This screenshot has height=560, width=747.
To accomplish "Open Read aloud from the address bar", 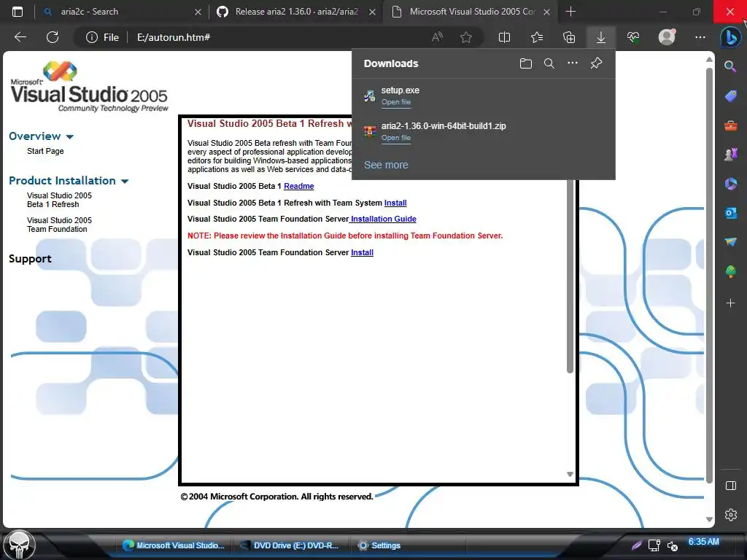I will [x=437, y=37].
